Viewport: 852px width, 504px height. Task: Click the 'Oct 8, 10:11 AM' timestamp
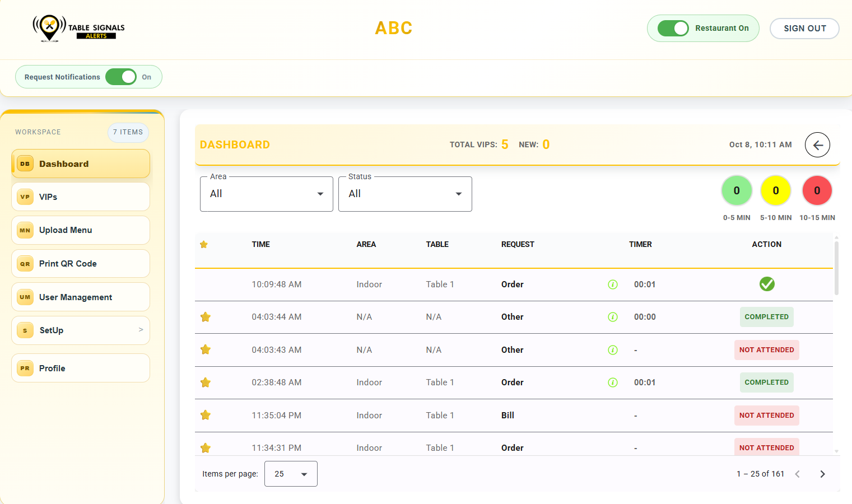point(760,144)
